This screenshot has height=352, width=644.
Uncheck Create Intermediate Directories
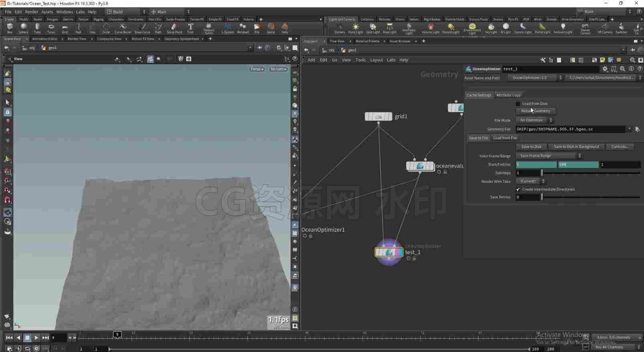[x=518, y=189]
